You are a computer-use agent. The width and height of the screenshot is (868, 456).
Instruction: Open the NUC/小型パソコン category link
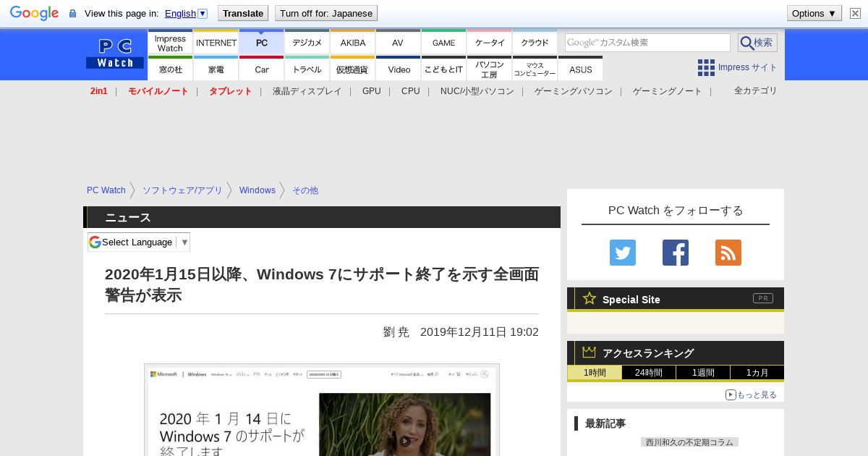(x=477, y=91)
